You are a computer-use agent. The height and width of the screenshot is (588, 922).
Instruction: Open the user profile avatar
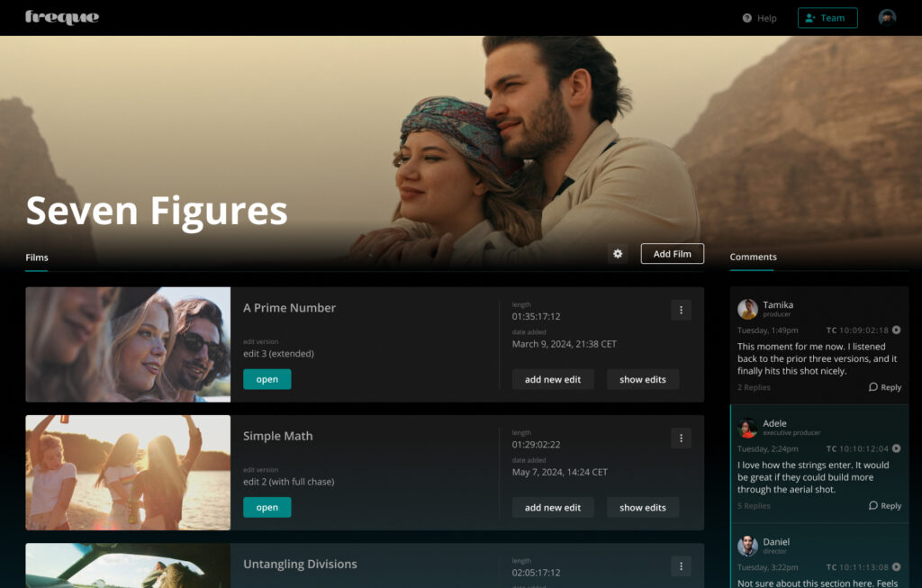coord(887,18)
